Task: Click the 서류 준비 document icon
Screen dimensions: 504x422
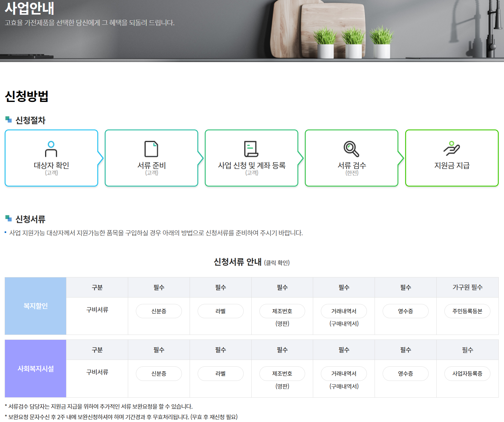Action: 151,150
